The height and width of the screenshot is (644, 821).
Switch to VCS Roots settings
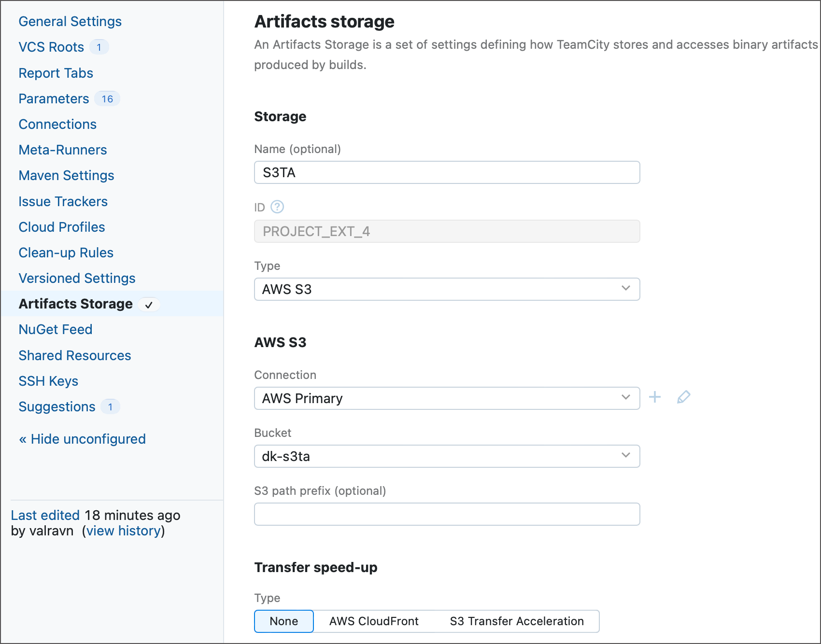point(51,47)
